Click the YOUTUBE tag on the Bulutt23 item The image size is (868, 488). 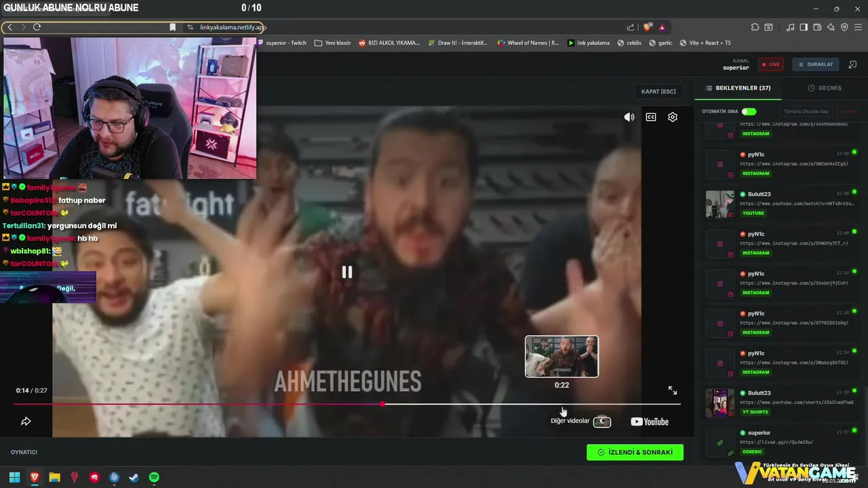(753, 213)
